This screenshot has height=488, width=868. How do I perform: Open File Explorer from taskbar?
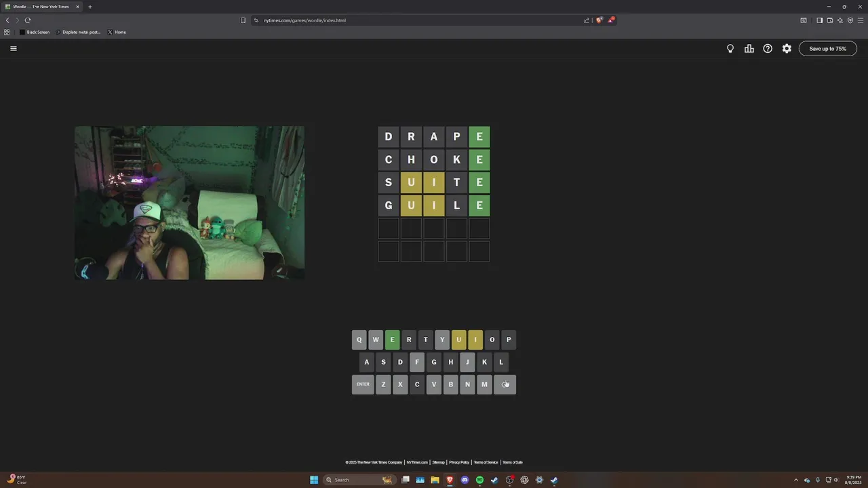click(x=435, y=480)
